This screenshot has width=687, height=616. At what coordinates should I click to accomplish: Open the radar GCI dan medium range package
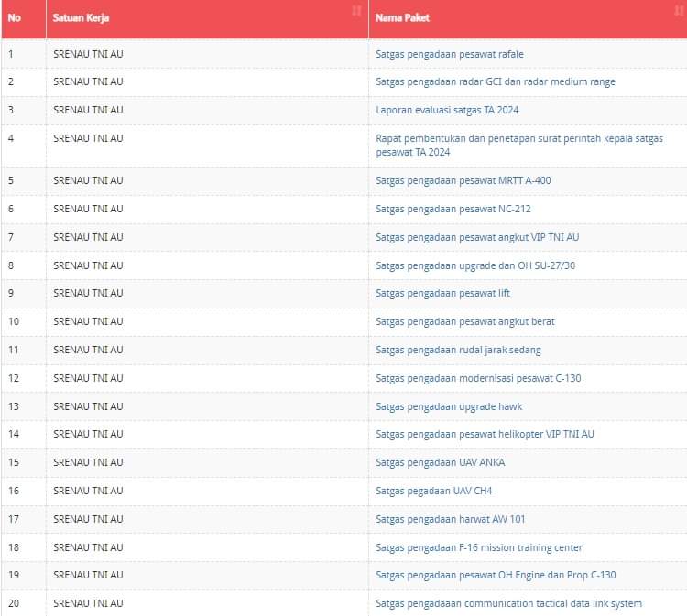click(495, 81)
